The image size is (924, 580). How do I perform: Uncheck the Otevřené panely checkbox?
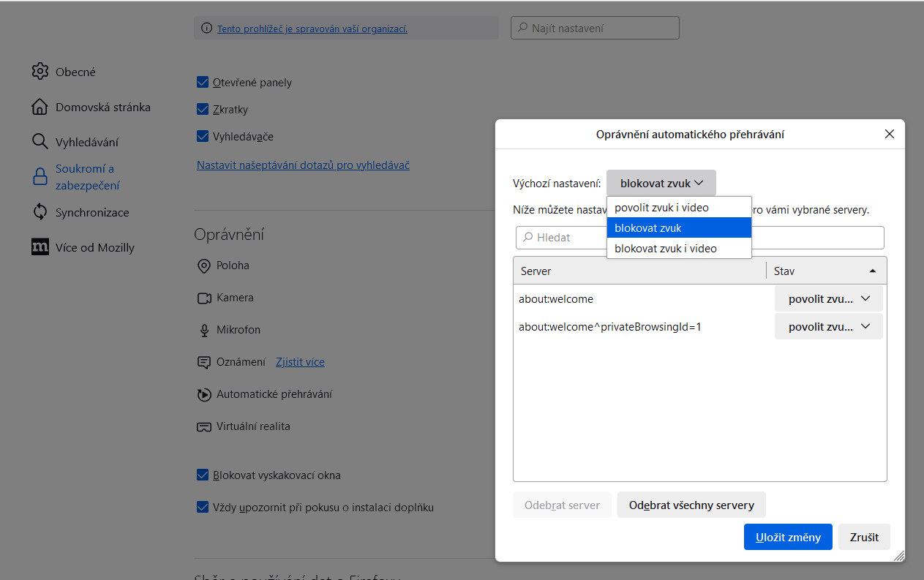[203, 83]
